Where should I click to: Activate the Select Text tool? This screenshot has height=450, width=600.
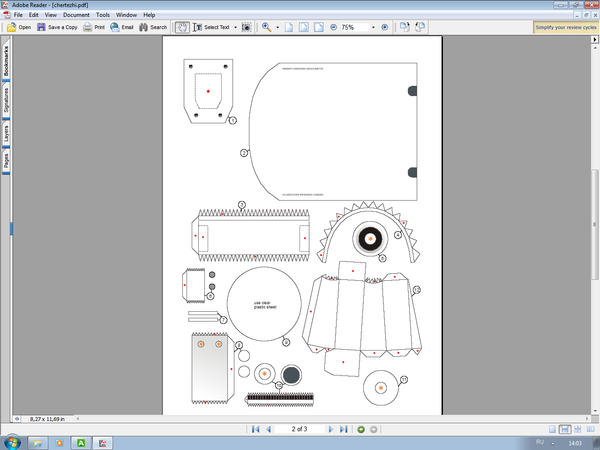211,27
